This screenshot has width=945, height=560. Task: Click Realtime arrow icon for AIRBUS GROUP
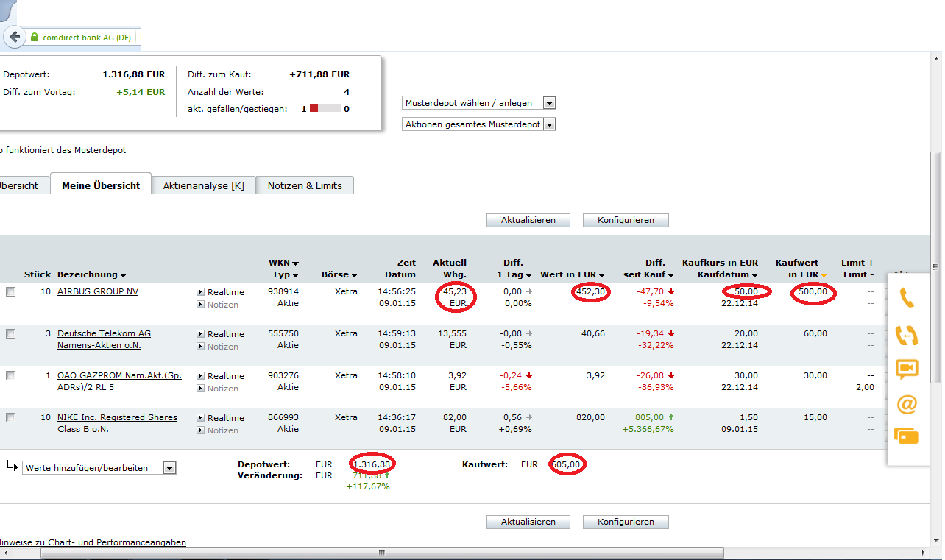coord(200,292)
